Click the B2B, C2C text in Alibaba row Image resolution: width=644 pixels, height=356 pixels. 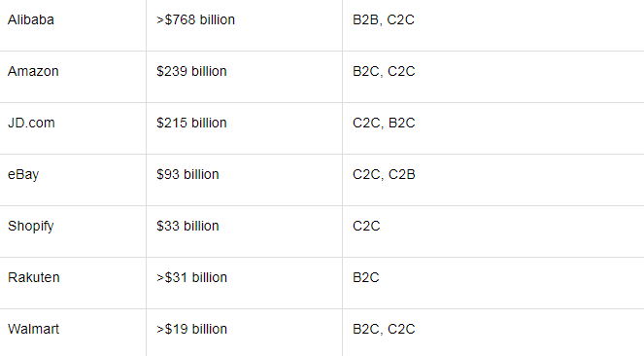point(384,19)
